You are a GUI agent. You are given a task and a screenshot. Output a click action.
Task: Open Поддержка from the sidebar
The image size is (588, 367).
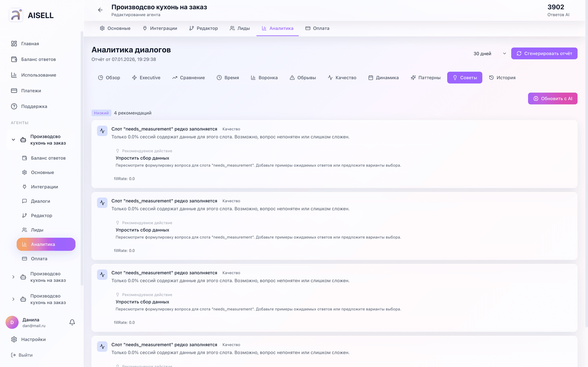pos(34,106)
